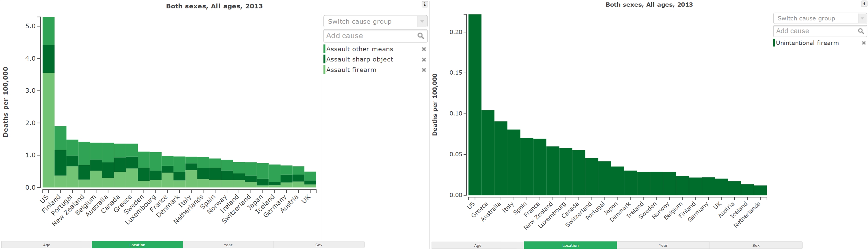
Task: Click Italy axis label on right chart
Action: point(508,207)
